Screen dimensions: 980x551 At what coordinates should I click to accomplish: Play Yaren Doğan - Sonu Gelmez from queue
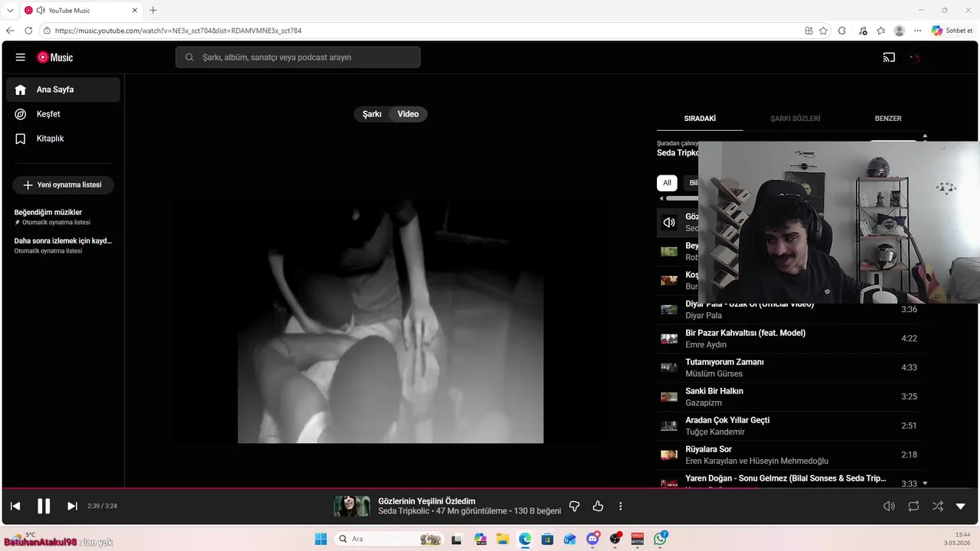789,481
